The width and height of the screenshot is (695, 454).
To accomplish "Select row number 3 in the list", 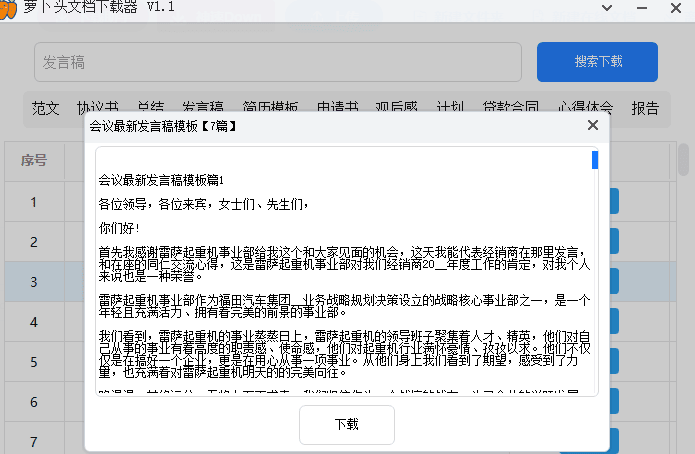I will tap(33, 282).
